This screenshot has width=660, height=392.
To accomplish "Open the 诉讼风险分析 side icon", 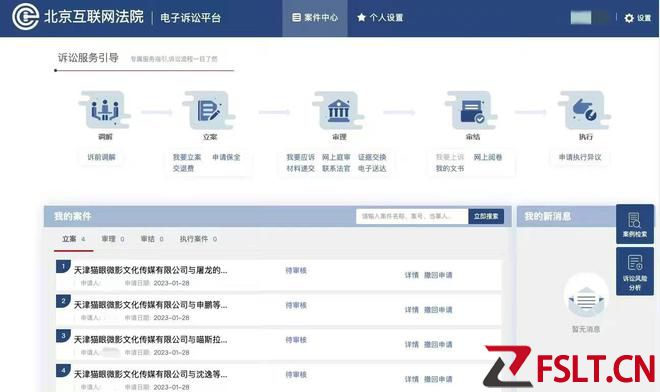I will 635,272.
